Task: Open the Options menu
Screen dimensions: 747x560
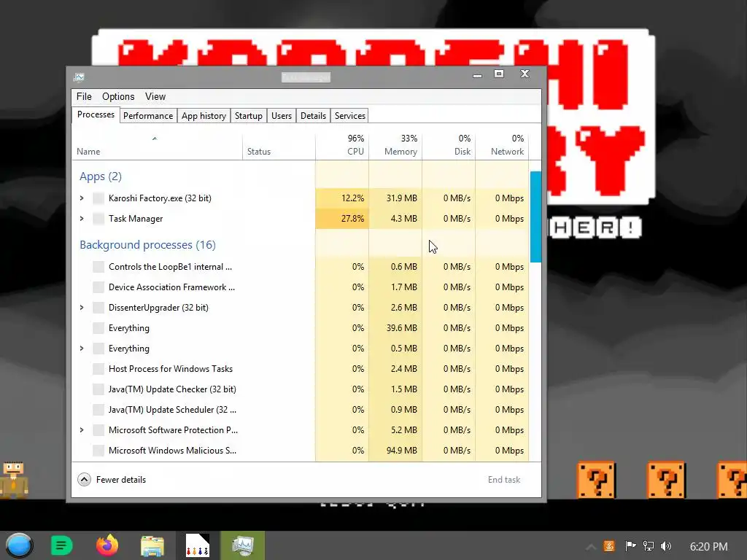Action: pyautogui.click(x=118, y=97)
